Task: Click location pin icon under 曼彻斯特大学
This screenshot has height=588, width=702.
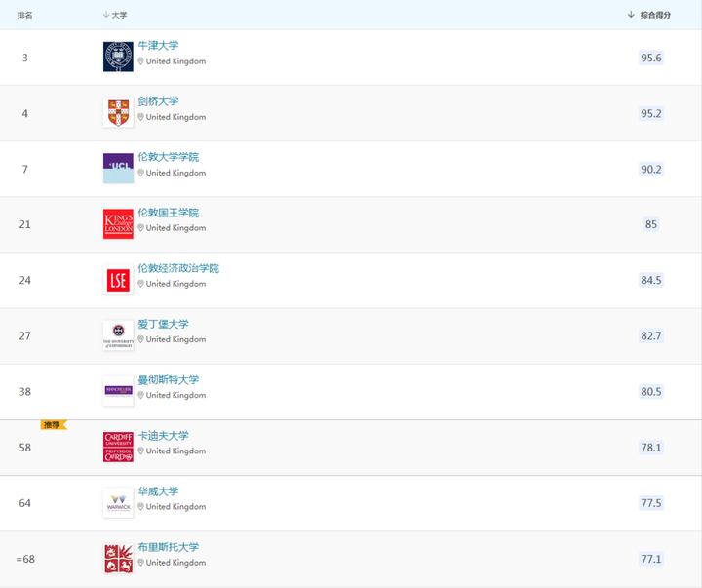Action: pyautogui.click(x=141, y=396)
